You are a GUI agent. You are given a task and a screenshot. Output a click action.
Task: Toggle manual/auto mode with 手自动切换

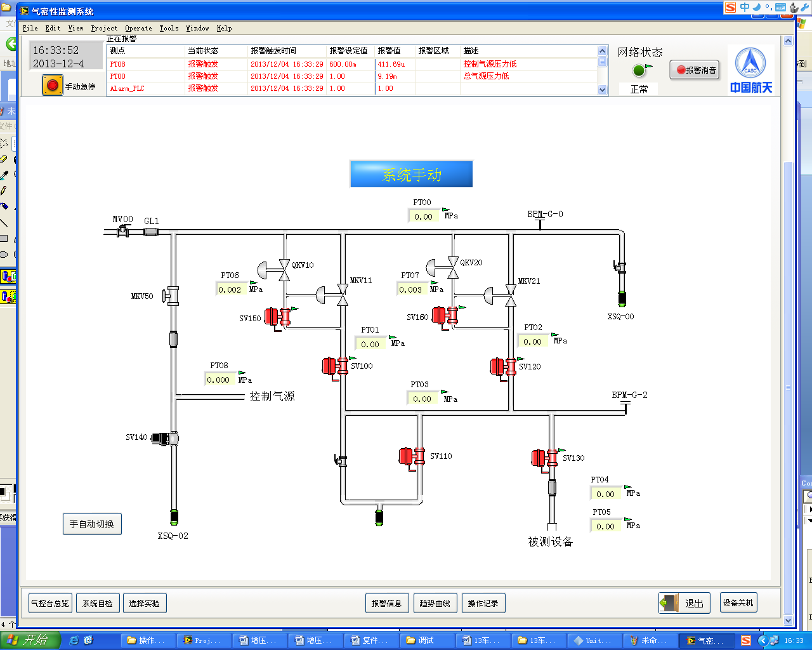92,524
